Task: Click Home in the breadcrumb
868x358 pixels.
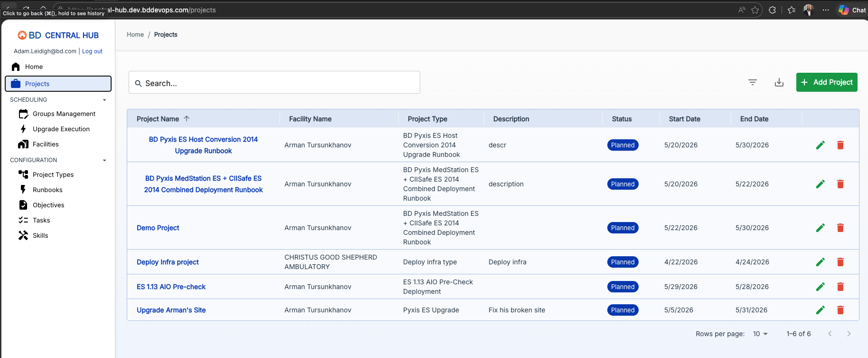Action: [x=135, y=35]
